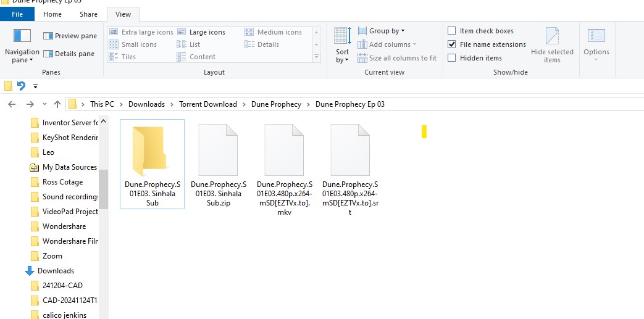Switch to the Home ribbon tab
This screenshot has width=644, height=319.
point(52,14)
